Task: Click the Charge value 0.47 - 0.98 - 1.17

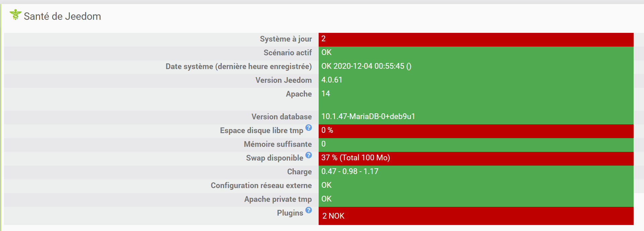Action: click(x=350, y=172)
